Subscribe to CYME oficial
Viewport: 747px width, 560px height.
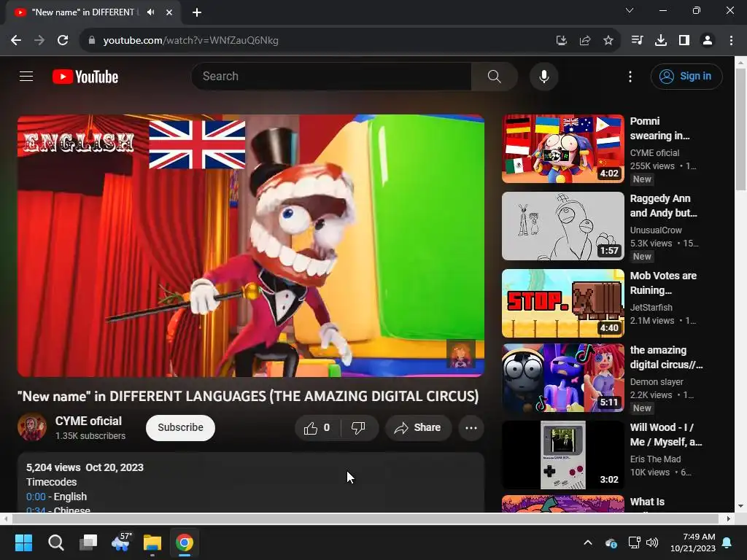tap(181, 427)
